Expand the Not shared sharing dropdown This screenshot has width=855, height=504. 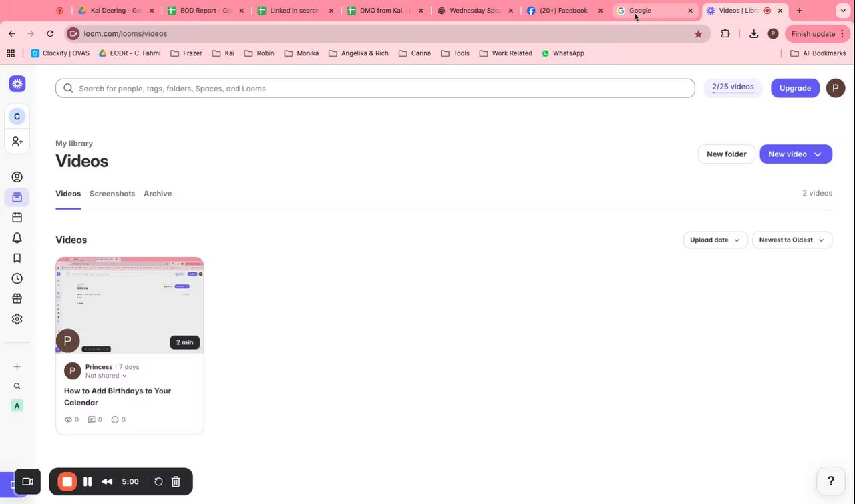coord(106,376)
